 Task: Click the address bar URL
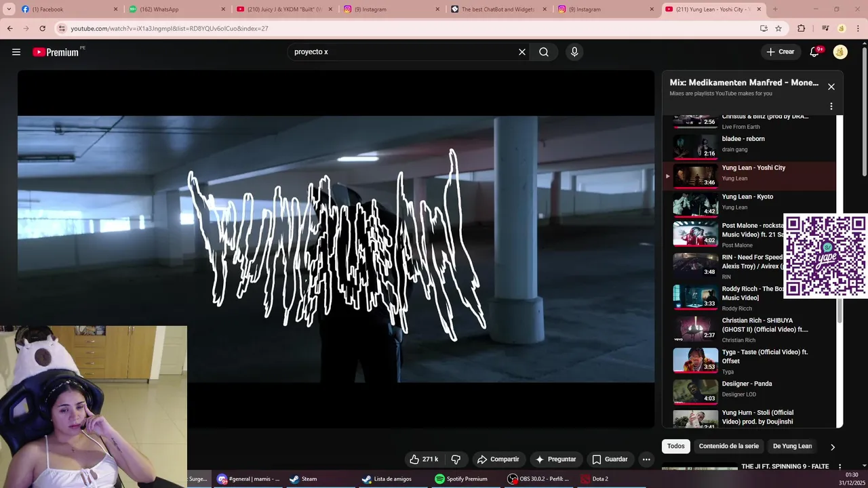(x=170, y=28)
